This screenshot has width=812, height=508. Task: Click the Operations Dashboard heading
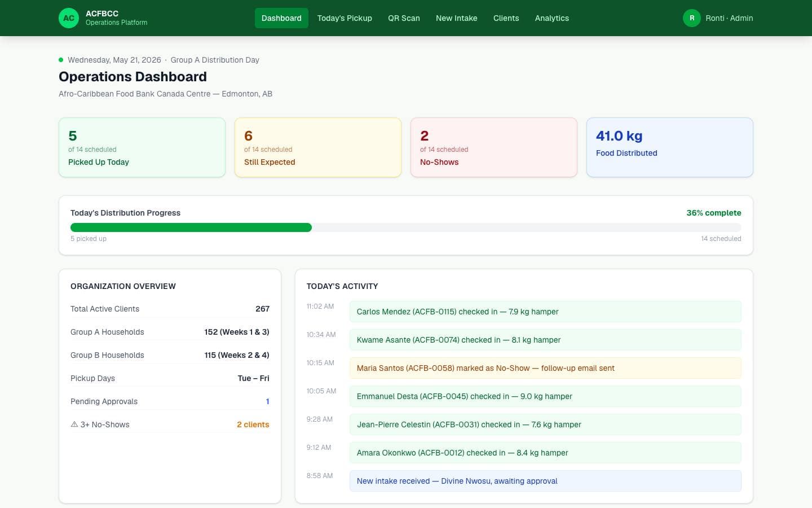point(133,77)
